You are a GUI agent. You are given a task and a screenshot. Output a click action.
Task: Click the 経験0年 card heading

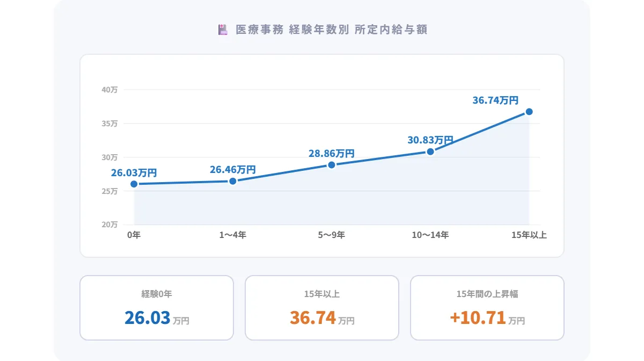pyautogui.click(x=157, y=294)
